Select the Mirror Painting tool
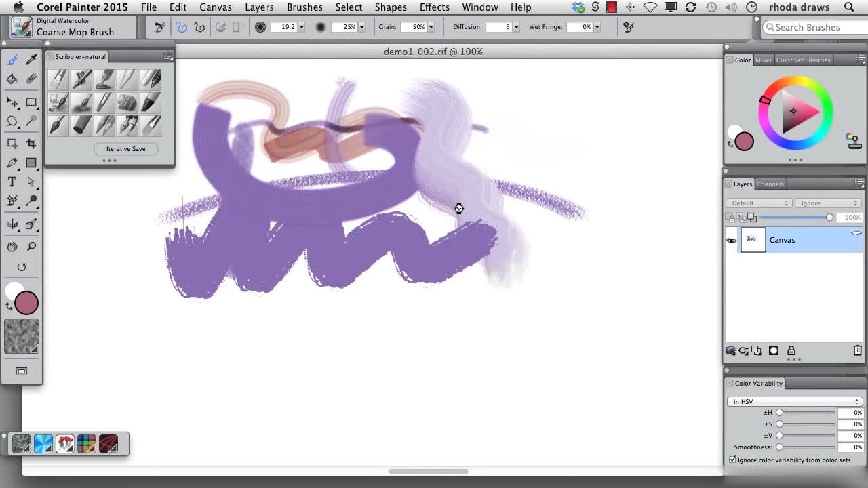 coord(12,224)
